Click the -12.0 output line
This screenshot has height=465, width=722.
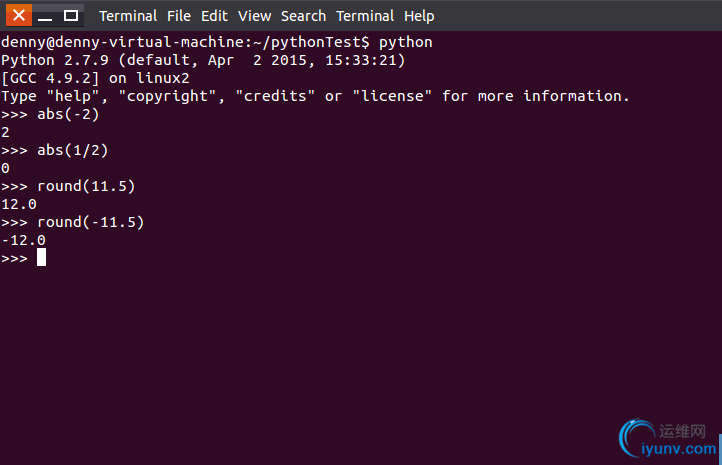(x=23, y=240)
